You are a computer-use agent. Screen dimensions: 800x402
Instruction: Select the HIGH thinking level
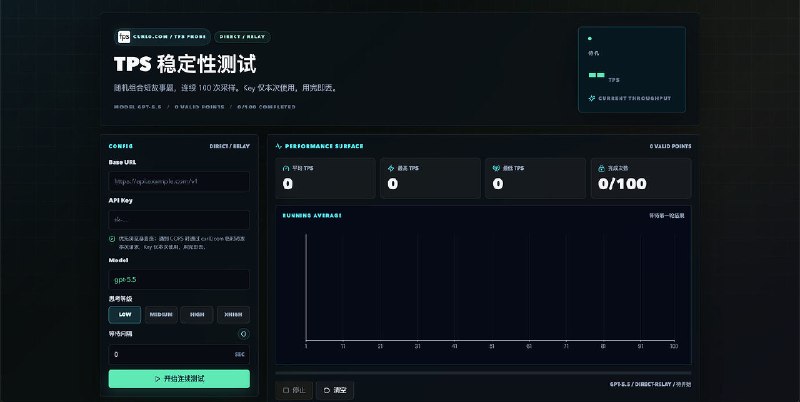(x=197, y=315)
